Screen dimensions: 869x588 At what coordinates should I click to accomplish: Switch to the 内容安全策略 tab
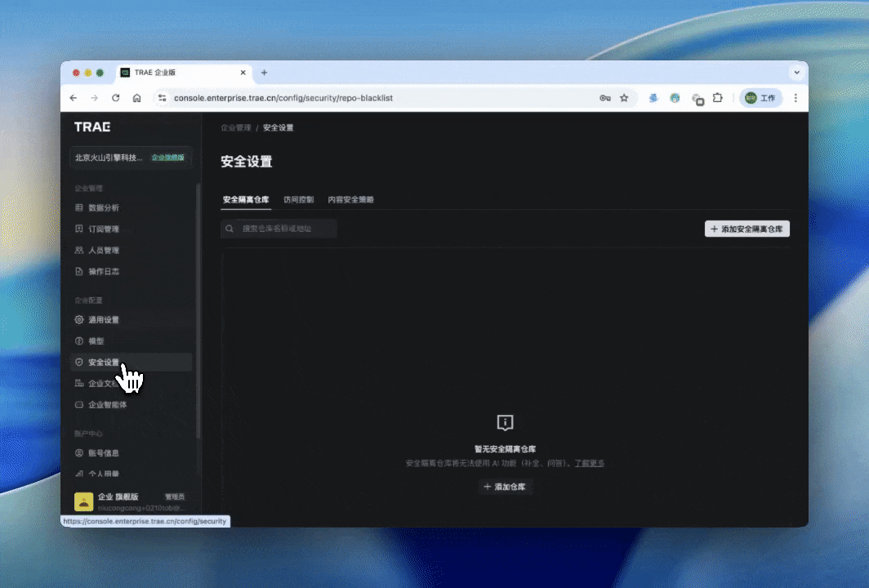click(x=350, y=200)
